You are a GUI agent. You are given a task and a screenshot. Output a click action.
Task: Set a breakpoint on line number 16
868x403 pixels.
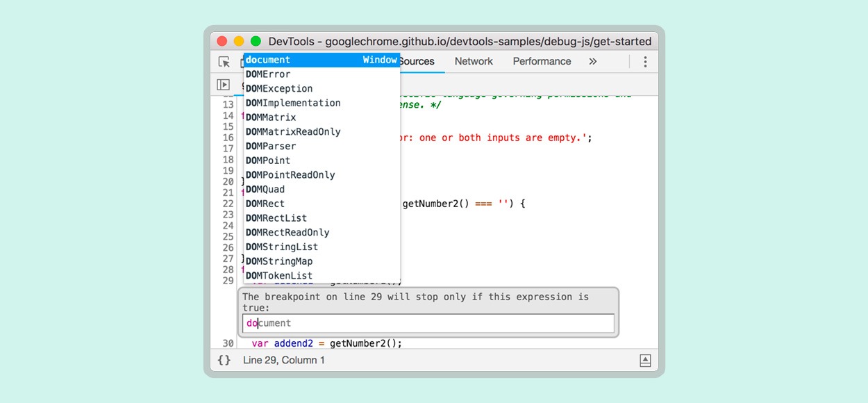coord(228,138)
